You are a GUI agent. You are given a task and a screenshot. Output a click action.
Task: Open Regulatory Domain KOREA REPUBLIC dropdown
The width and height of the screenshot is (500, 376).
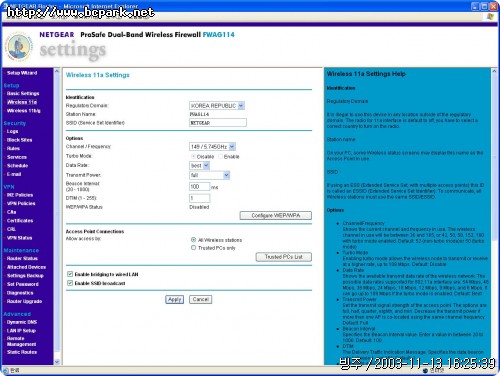217,106
